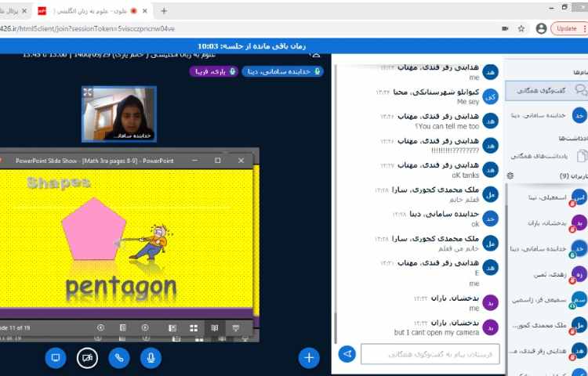
Task: Click the purple talking indicator for یارکه فریبا
Action: (216, 71)
